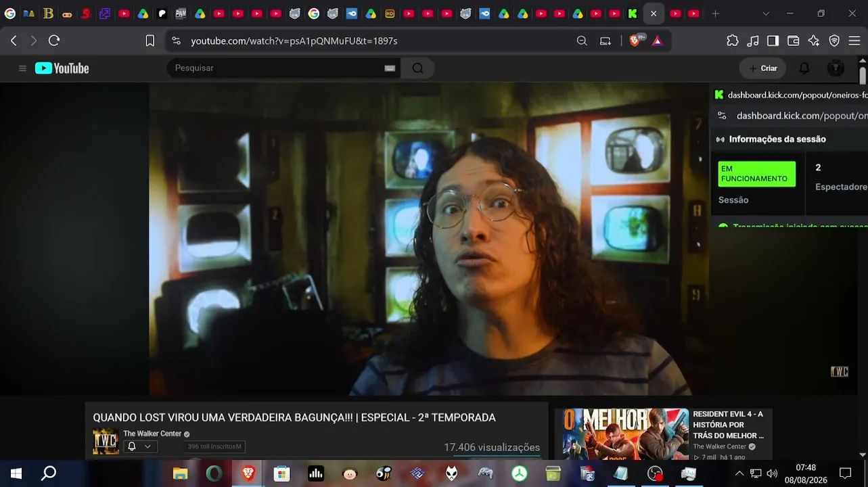
Task: Click the YouTube search magnifier button
Action: tap(417, 68)
